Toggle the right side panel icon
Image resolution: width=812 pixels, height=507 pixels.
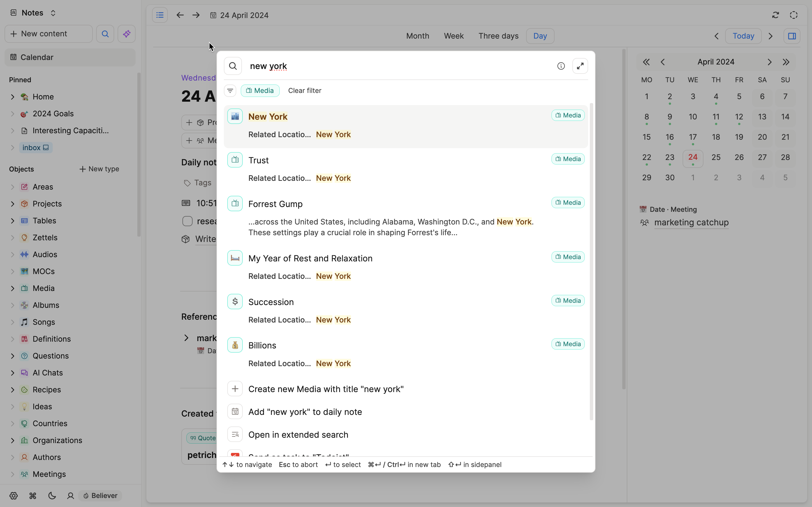point(792,36)
